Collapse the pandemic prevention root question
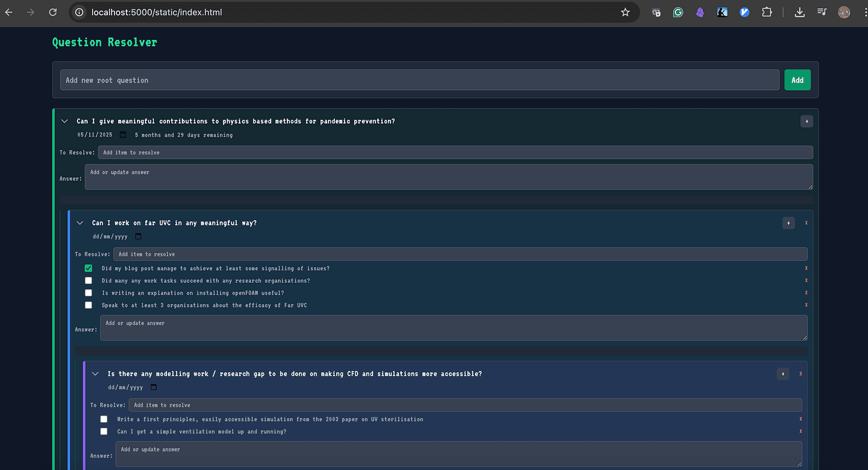Image resolution: width=868 pixels, height=470 pixels. (65, 121)
